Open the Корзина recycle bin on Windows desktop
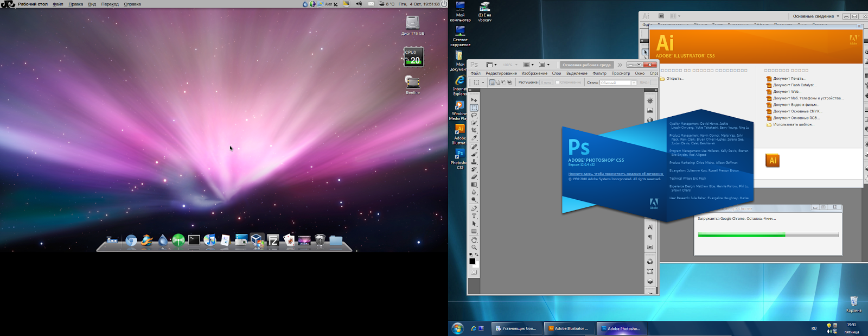868x336 pixels. (853, 304)
